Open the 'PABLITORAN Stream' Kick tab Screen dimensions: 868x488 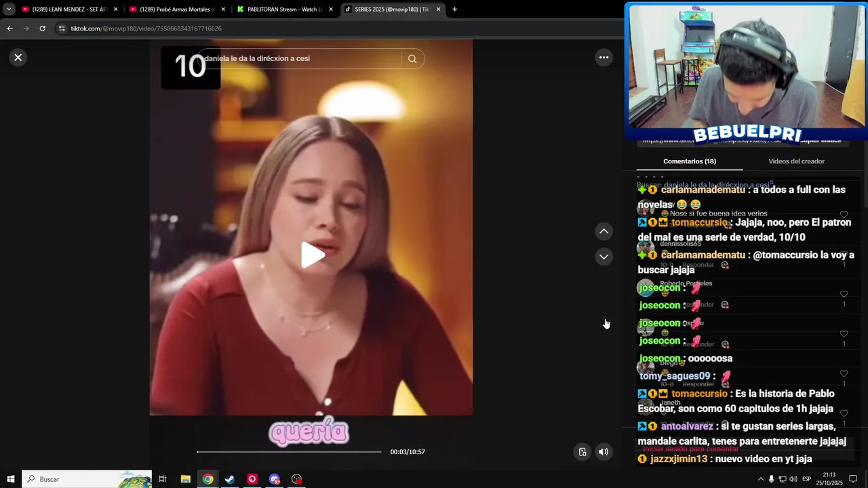(284, 9)
